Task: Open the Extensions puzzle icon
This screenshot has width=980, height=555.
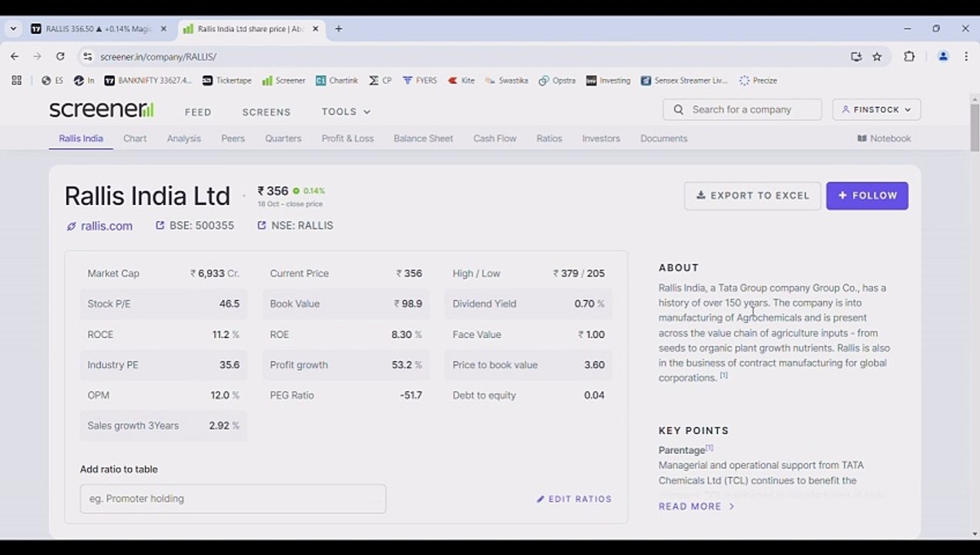Action: (x=909, y=56)
